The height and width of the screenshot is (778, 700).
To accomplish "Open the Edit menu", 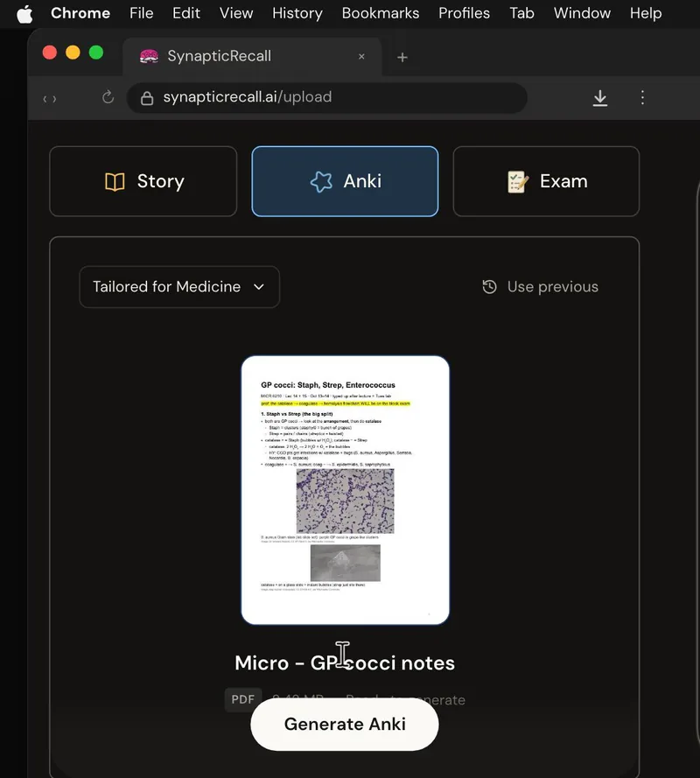I will pyautogui.click(x=186, y=13).
